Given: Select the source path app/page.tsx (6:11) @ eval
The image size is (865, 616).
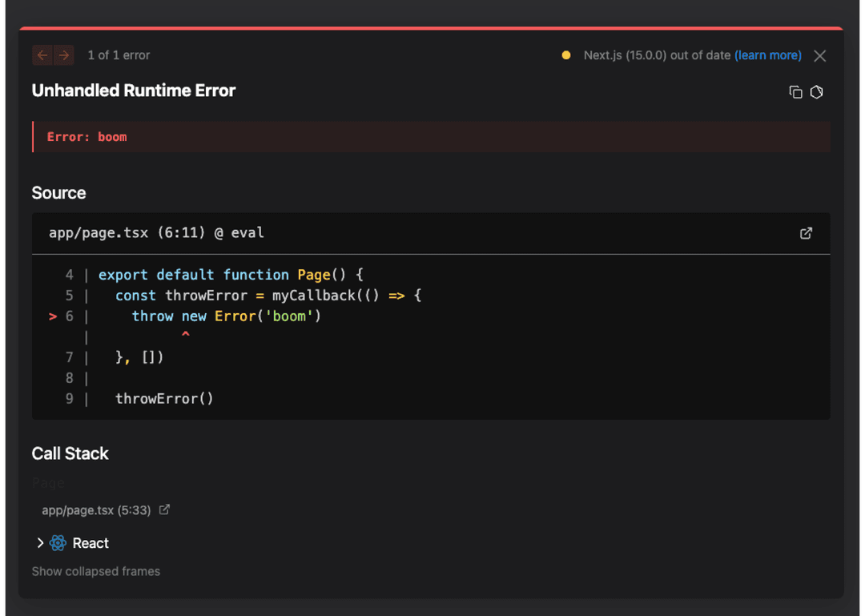Looking at the screenshot, I should click(x=157, y=232).
